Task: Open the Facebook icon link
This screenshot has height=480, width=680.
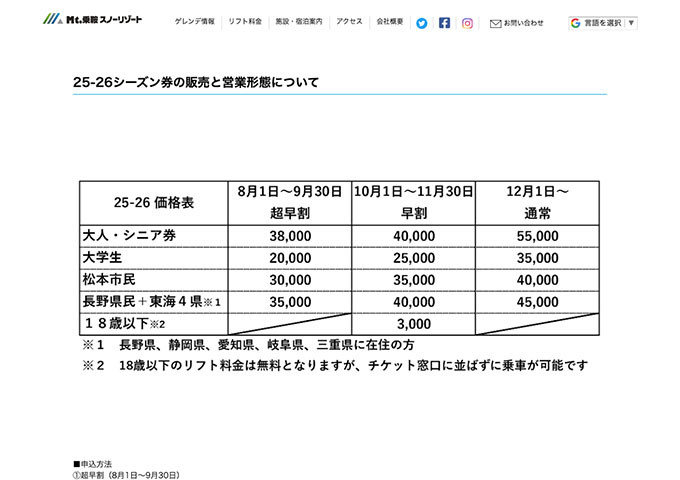Action: coord(444,23)
